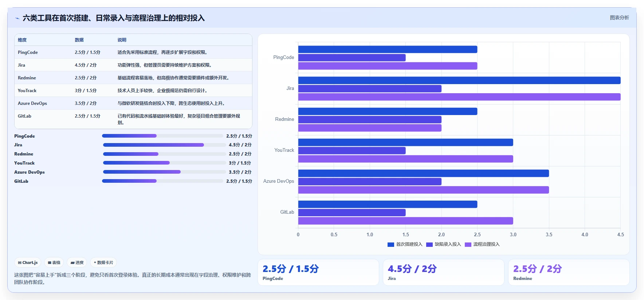Viewport: 644px width, 300px height.
Task: Click the 数据卡片 tag chip
Action: (103, 262)
